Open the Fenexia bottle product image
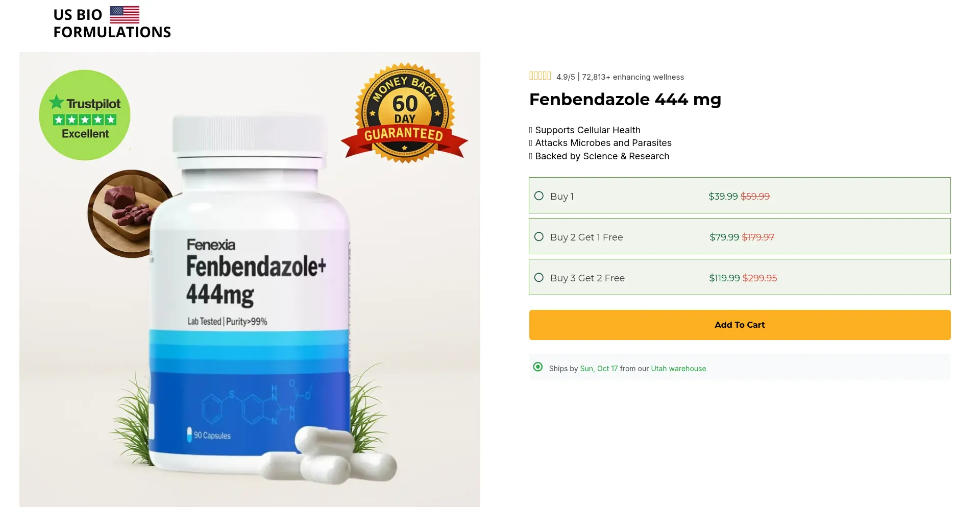The height and width of the screenshot is (507, 980). (x=250, y=279)
